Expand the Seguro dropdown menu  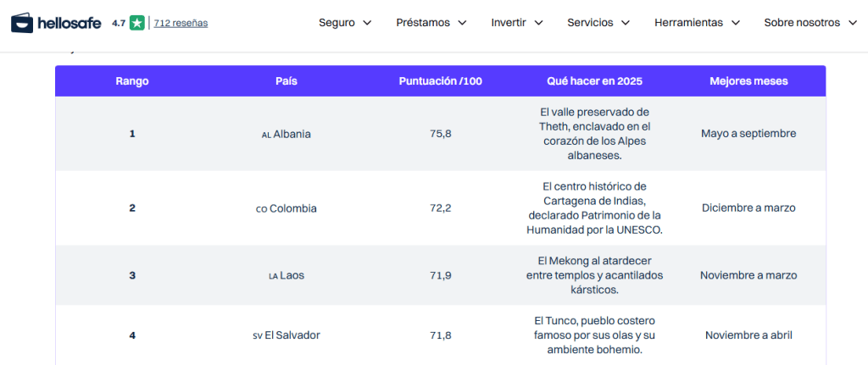(x=345, y=23)
